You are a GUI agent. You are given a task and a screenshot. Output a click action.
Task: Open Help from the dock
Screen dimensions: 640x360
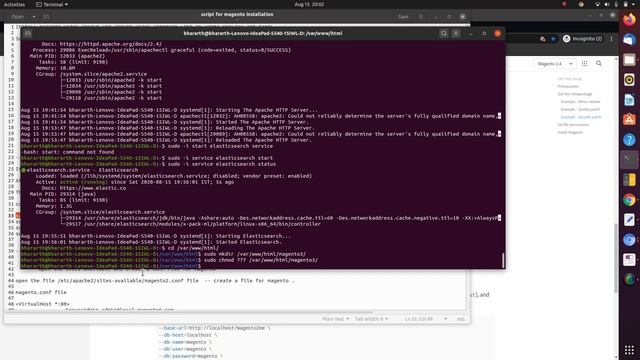pos(629,140)
